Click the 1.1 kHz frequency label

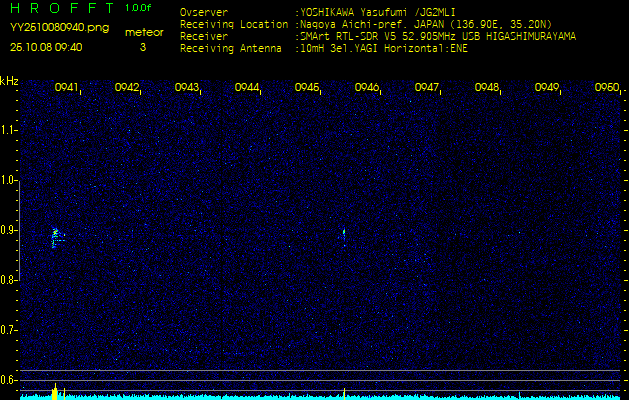pos(8,130)
